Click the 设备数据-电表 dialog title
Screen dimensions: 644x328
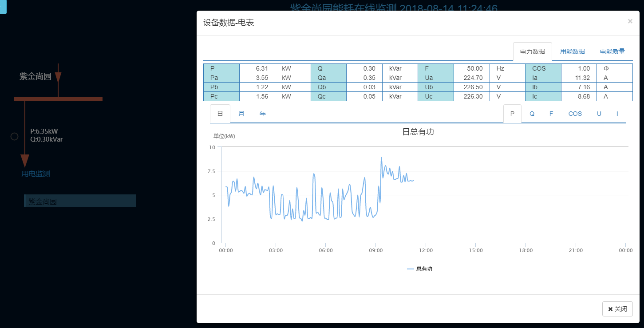pos(229,23)
